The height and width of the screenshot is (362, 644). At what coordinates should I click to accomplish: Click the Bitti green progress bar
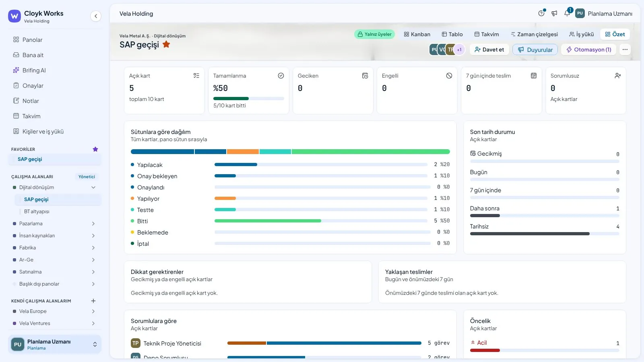point(268,221)
